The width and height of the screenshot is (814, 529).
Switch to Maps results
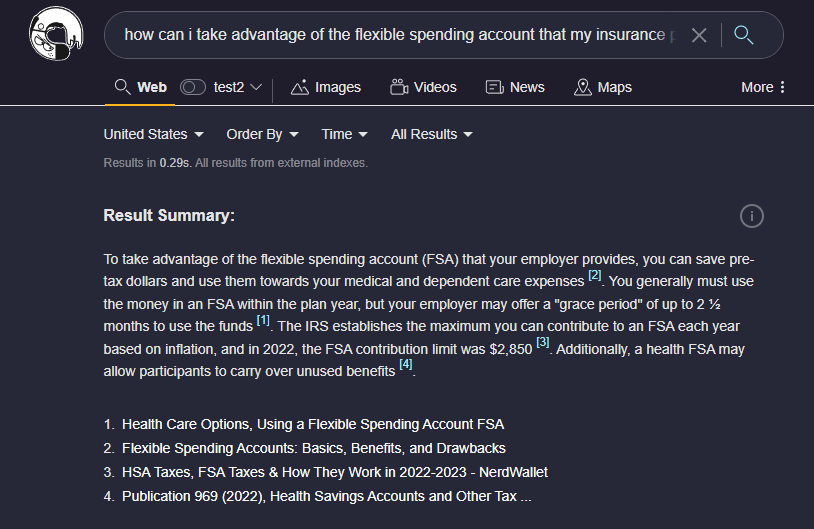coord(603,87)
